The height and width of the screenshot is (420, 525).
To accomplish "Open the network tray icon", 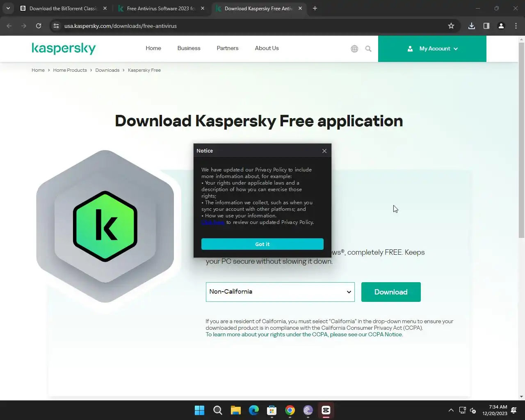I will tap(463, 410).
